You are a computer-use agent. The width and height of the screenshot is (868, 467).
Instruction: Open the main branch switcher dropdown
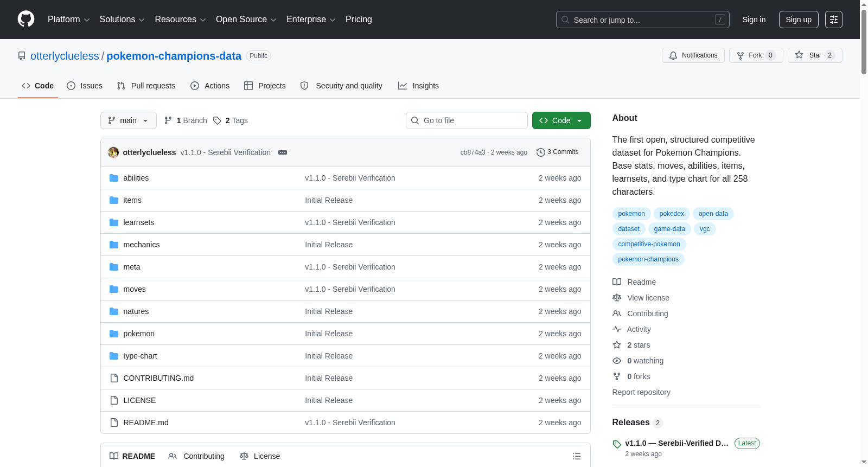pyautogui.click(x=129, y=120)
